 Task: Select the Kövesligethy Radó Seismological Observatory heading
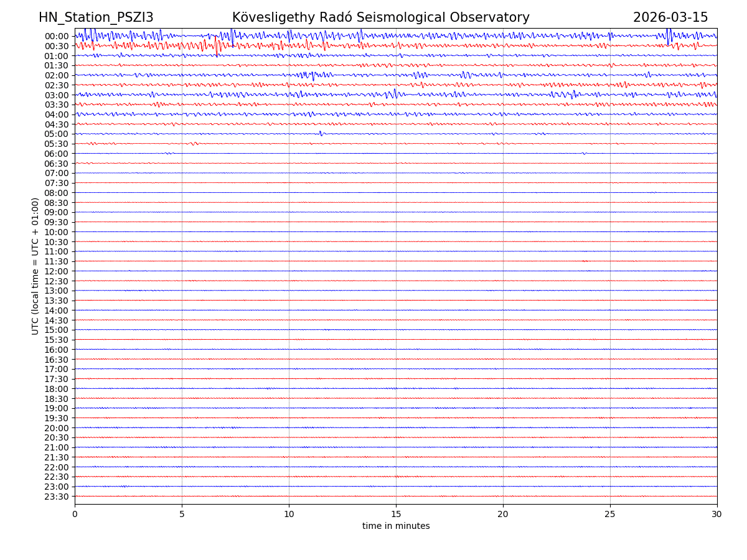pyautogui.click(x=380, y=18)
